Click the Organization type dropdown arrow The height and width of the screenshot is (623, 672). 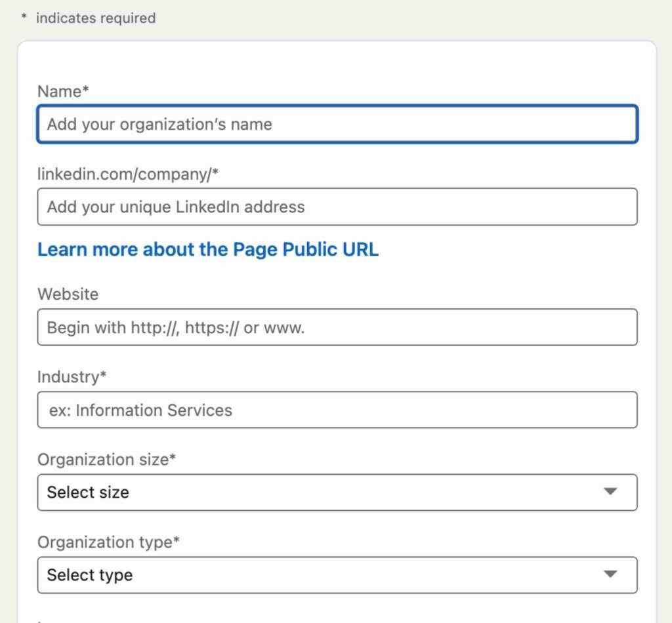click(x=612, y=574)
